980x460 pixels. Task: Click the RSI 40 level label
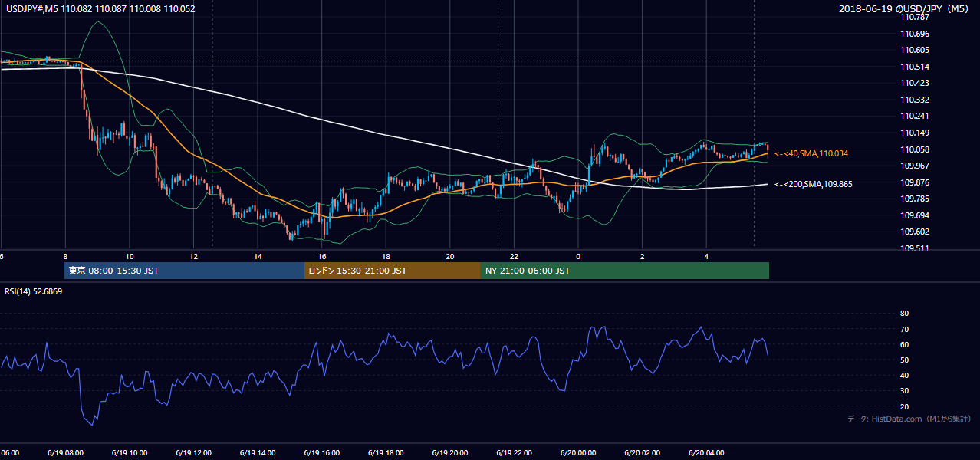904,375
